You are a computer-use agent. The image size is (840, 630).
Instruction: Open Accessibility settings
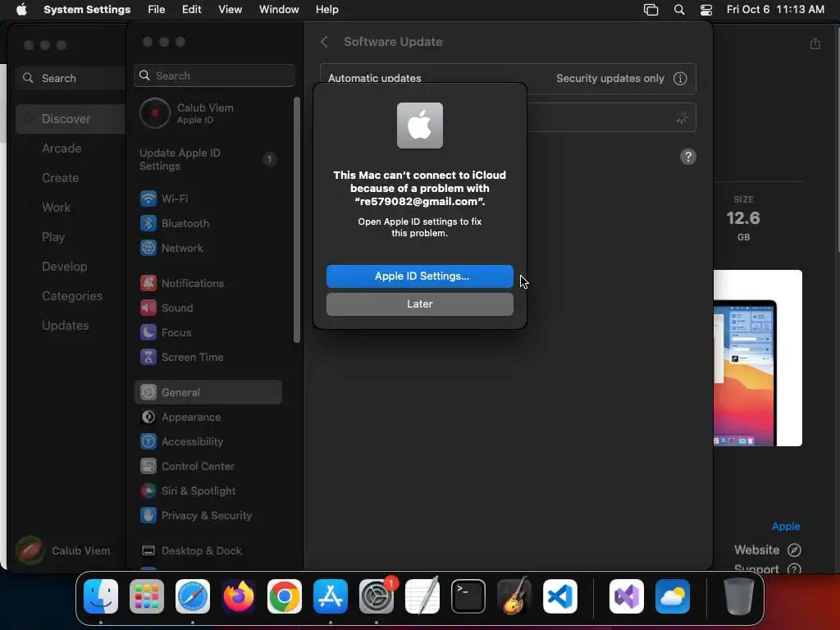click(208, 442)
